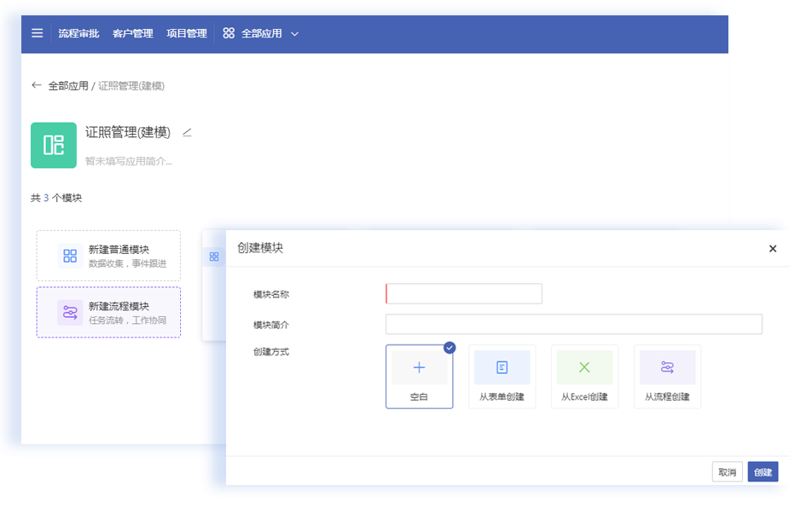Click the 全部应用 grid icon in navbar
Image resolution: width=812 pixels, height=508 pixels.
[x=229, y=33]
